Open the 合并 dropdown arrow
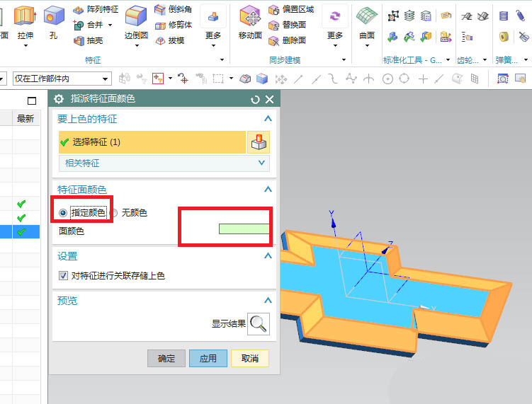This screenshot has width=532, height=404. tap(110, 25)
